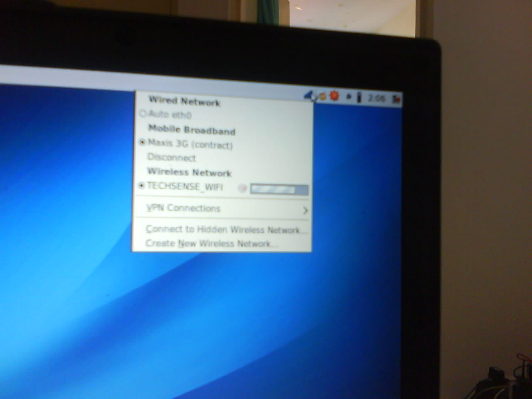This screenshot has width=532, height=399.
Task: Select the Maxis 3G (contract) connection
Action: tap(190, 144)
